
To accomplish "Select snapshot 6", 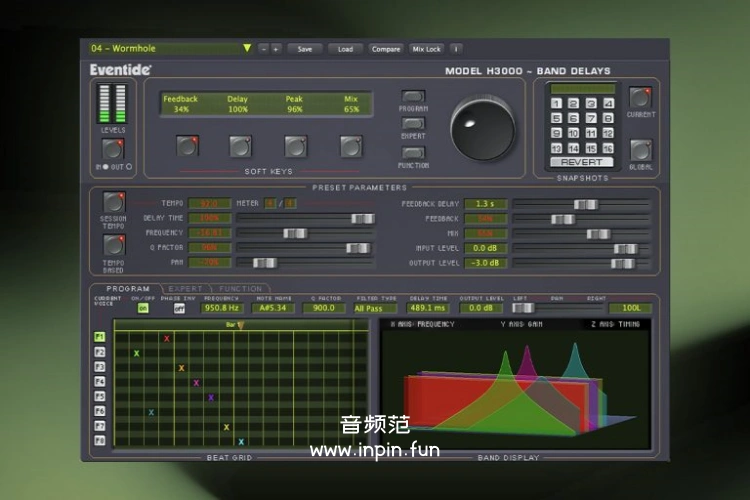I will pyautogui.click(x=573, y=118).
